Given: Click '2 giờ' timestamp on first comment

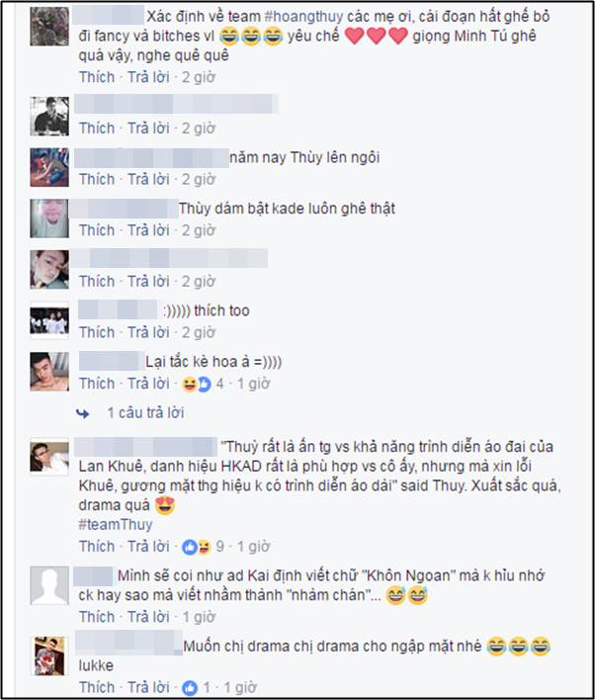Looking at the screenshot, I should click(199, 78).
